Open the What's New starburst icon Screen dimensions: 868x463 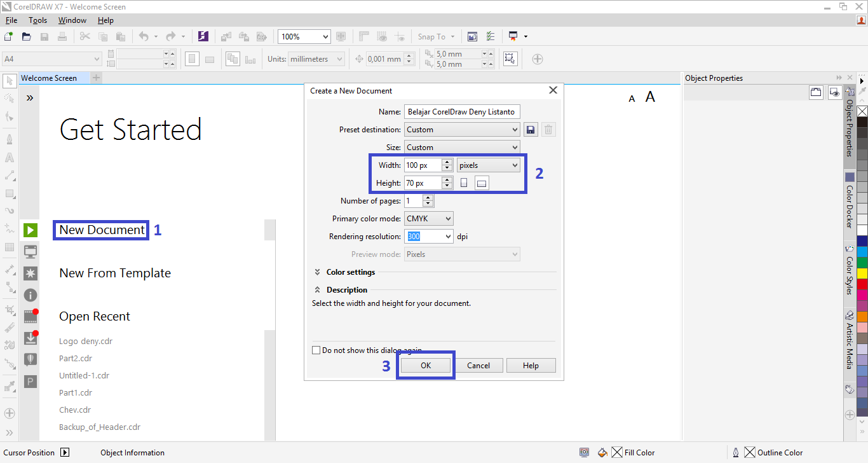[x=31, y=273]
